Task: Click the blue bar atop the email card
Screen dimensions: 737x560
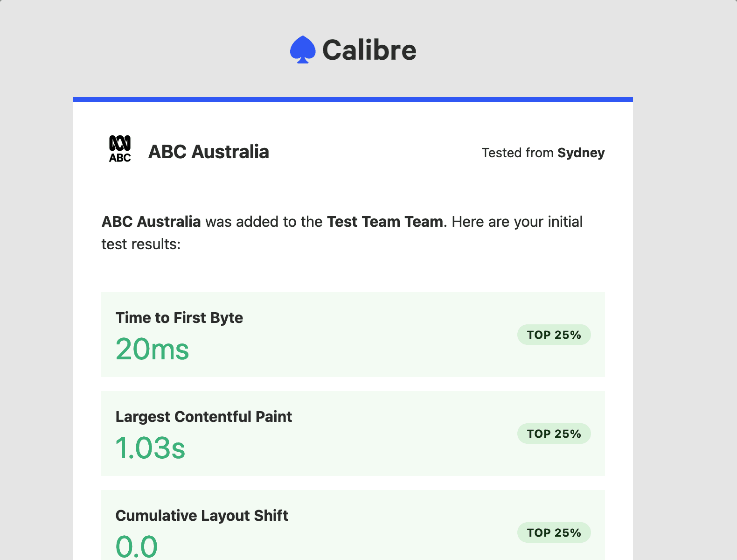Action: click(x=353, y=99)
